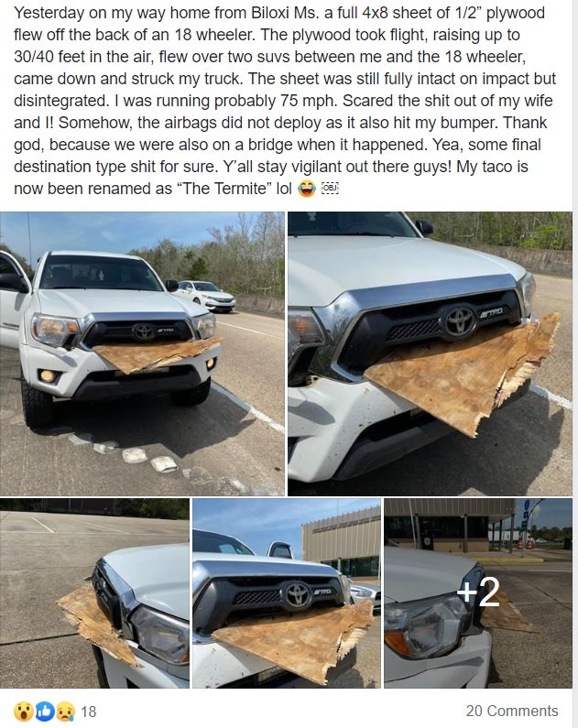Image resolution: width=578 pixels, height=728 pixels.
Task: Open the reaction count of 18
Action: [x=88, y=712]
